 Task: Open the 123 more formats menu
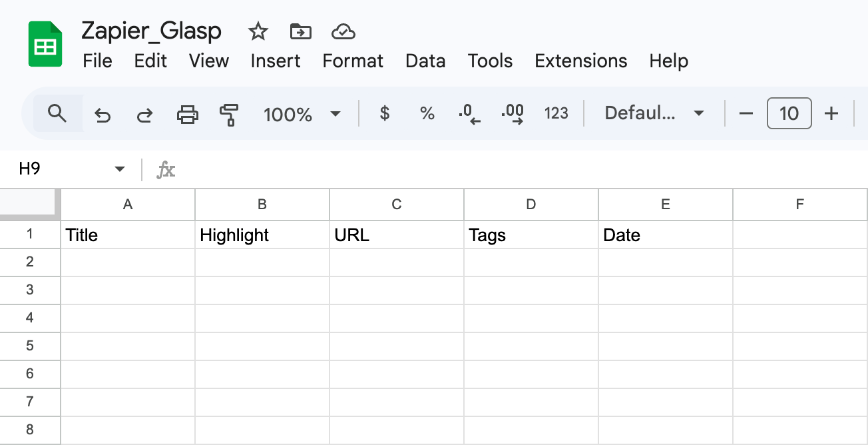pyautogui.click(x=556, y=114)
